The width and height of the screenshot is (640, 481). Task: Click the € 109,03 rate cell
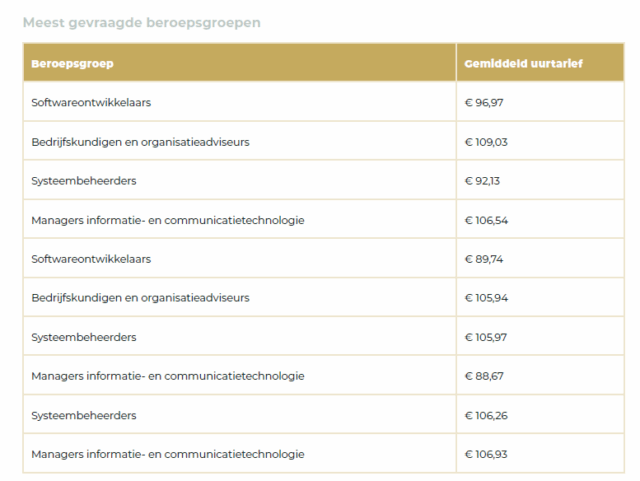[x=540, y=141]
